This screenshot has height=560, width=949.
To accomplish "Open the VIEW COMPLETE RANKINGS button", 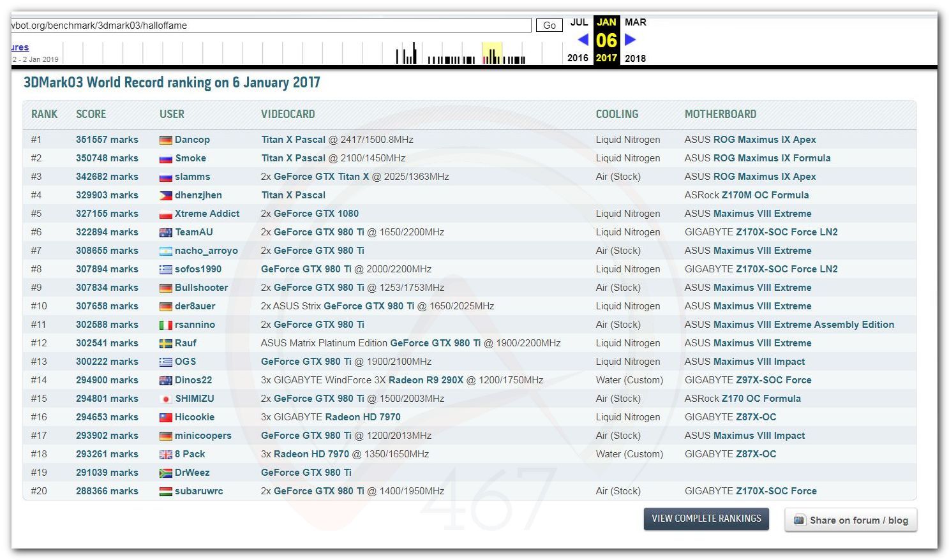I will click(x=706, y=519).
